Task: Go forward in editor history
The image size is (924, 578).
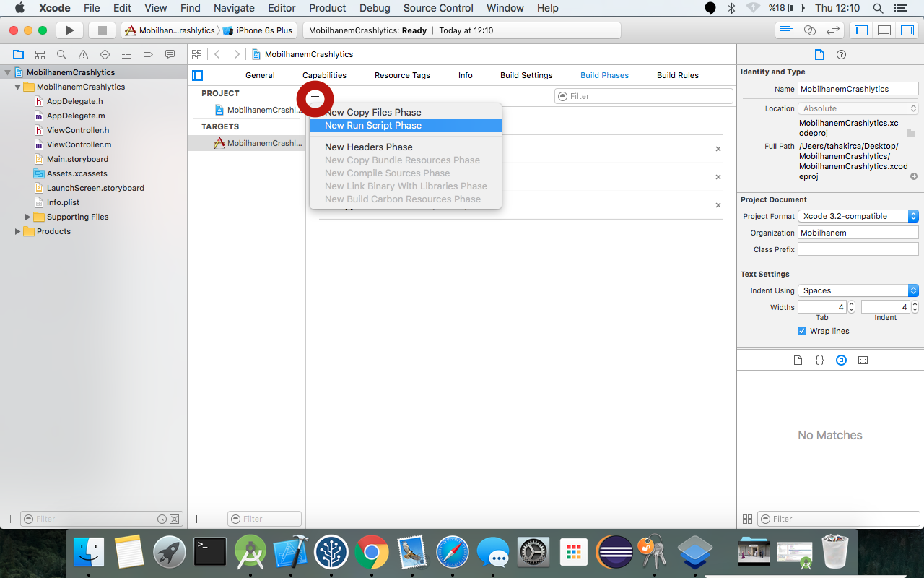Action: (x=236, y=54)
